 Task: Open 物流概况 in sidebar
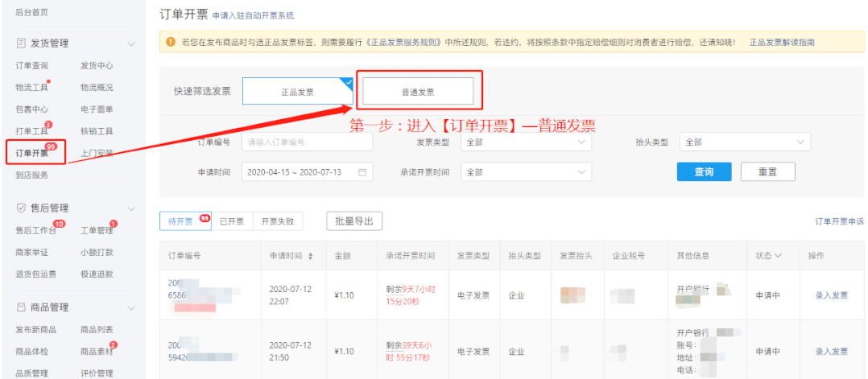tap(97, 88)
